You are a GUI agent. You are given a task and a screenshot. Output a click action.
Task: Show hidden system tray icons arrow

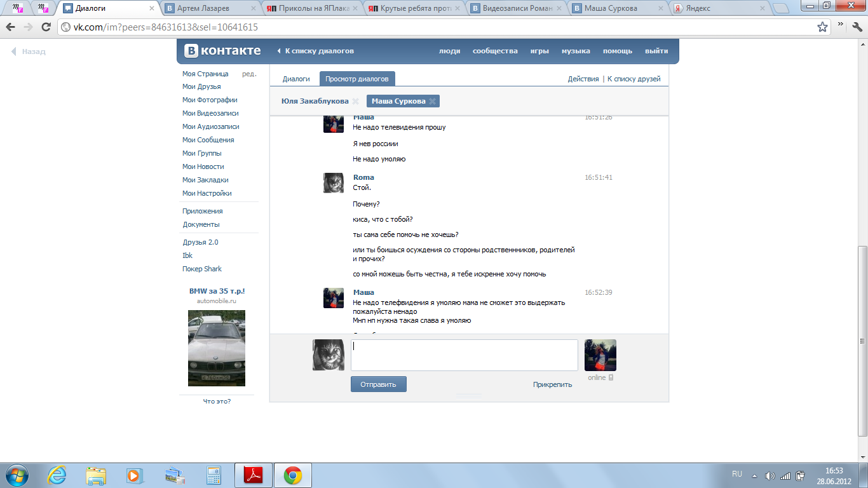click(754, 475)
